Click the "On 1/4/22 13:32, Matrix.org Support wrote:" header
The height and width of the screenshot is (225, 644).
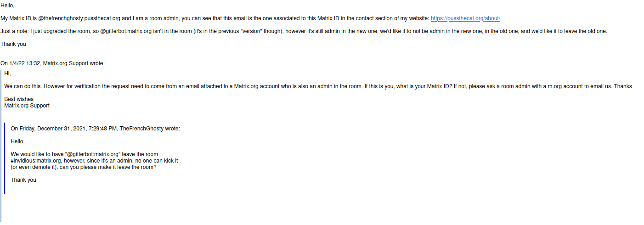52,63
